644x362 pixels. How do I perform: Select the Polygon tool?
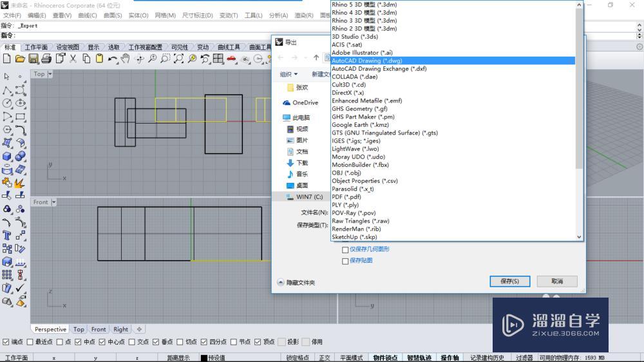[6, 130]
